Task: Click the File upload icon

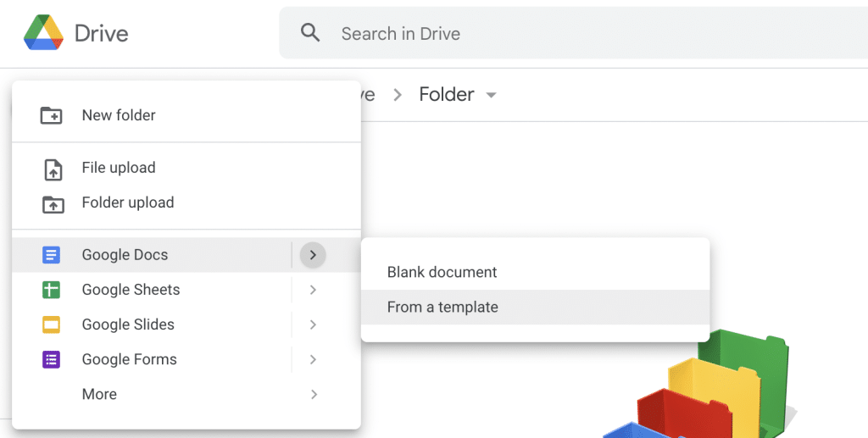Action: point(53,169)
